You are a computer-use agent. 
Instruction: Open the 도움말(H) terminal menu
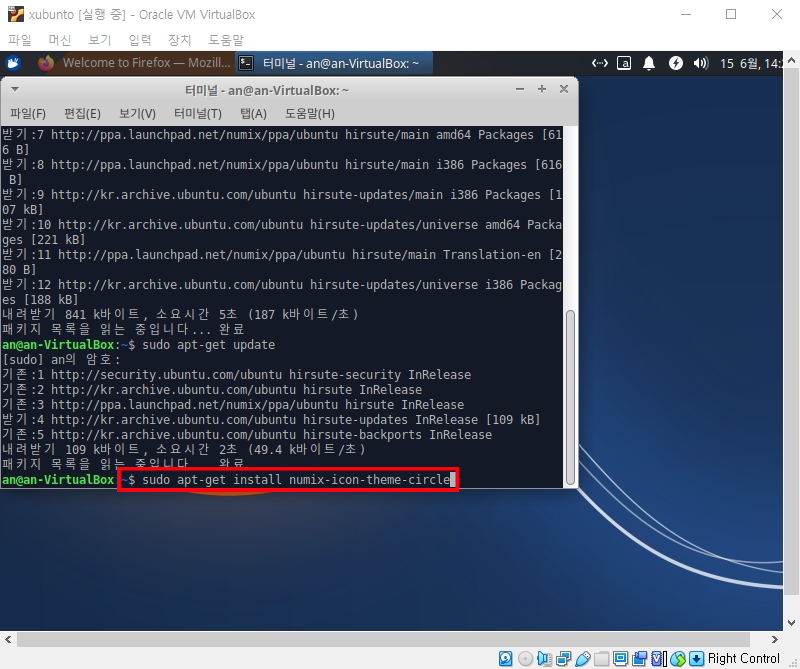pyautogui.click(x=310, y=113)
